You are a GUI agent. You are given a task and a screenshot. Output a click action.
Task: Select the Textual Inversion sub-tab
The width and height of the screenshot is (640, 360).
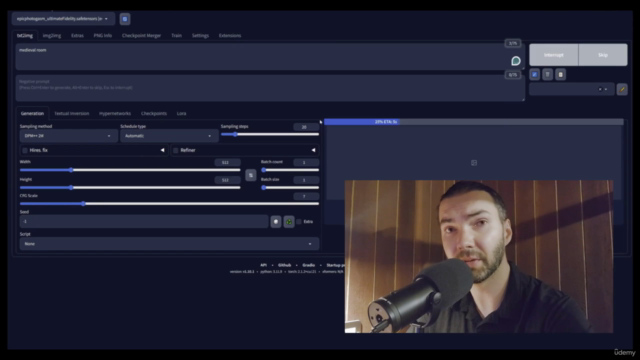point(71,113)
